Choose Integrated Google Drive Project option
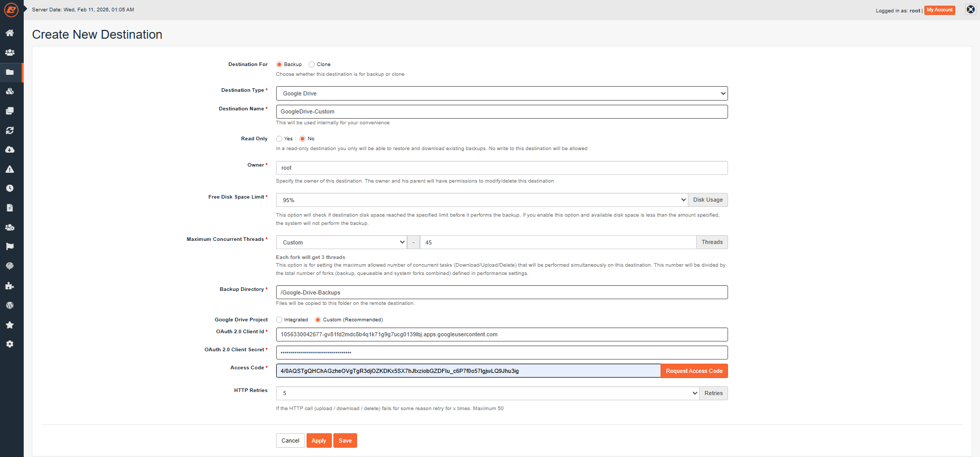The height and width of the screenshot is (457, 980). 279,320
